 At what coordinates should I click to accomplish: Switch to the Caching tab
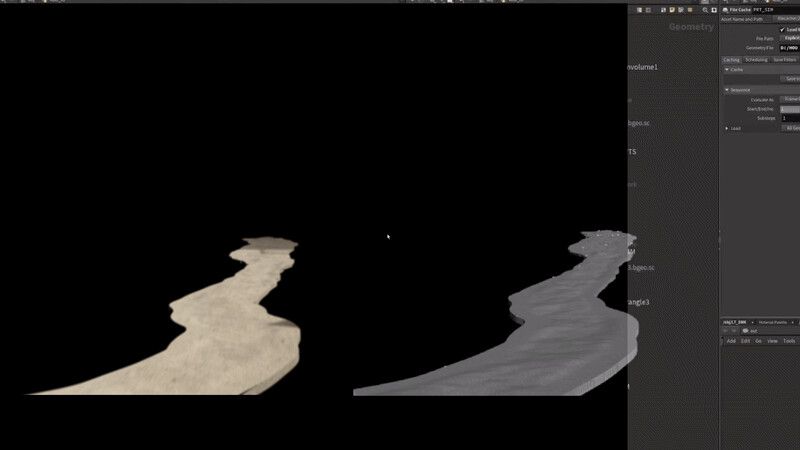[x=731, y=60]
